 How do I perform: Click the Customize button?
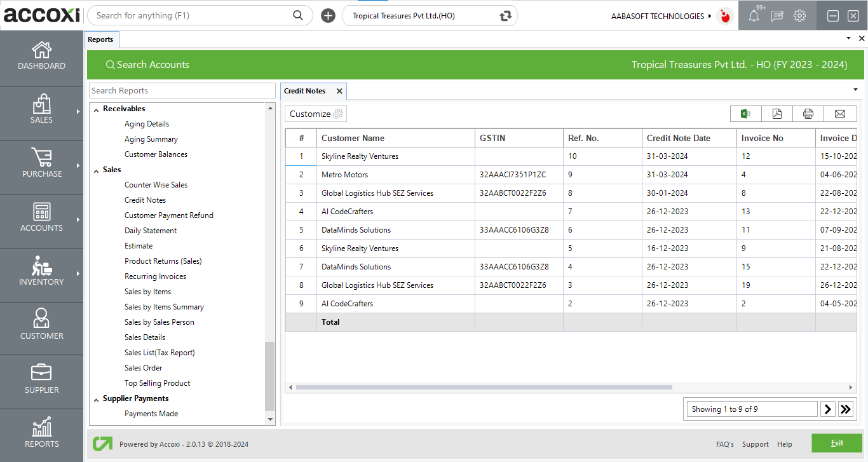(x=316, y=114)
